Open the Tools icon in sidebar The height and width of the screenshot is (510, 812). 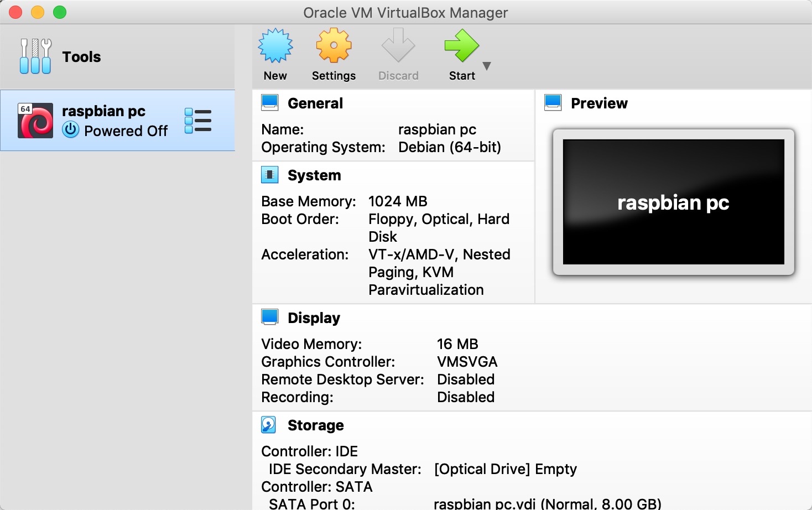(x=35, y=56)
